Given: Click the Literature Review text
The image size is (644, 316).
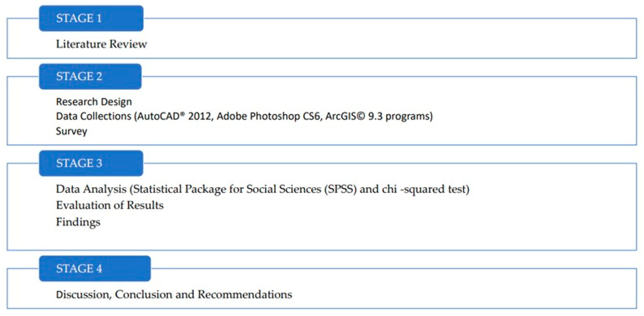Looking at the screenshot, I should (x=101, y=44).
